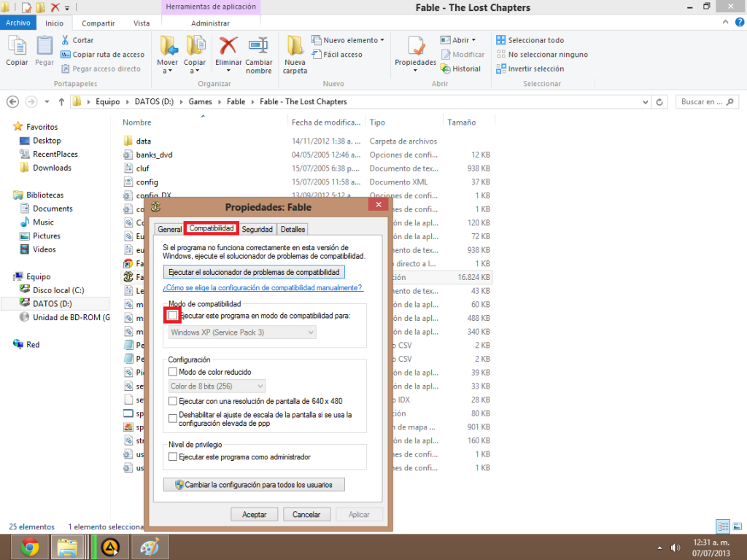Viewport: 747px width, 560px height.
Task: Expand the Nuevo elemento dropdown
Action: pyautogui.click(x=382, y=41)
